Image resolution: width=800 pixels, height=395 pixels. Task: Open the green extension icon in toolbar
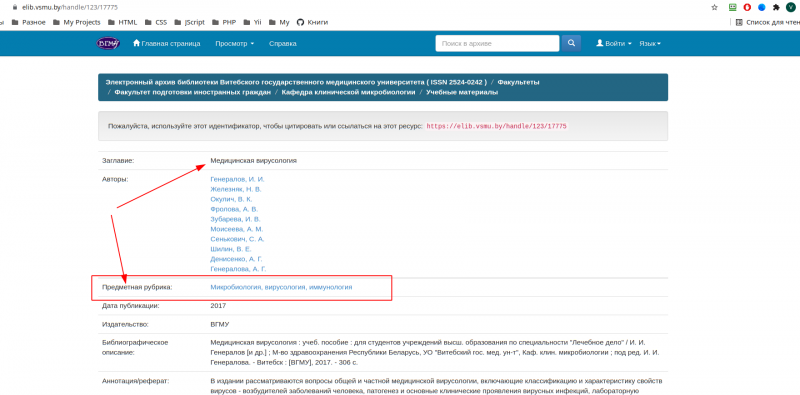click(x=733, y=7)
